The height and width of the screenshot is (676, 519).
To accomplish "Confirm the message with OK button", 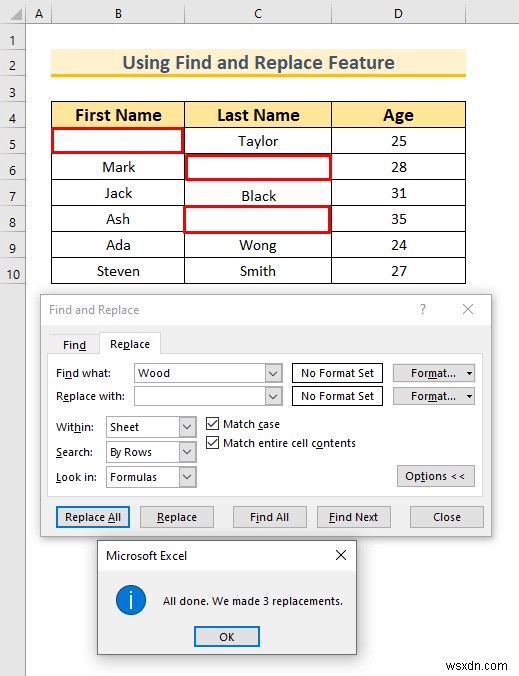I will tap(227, 637).
